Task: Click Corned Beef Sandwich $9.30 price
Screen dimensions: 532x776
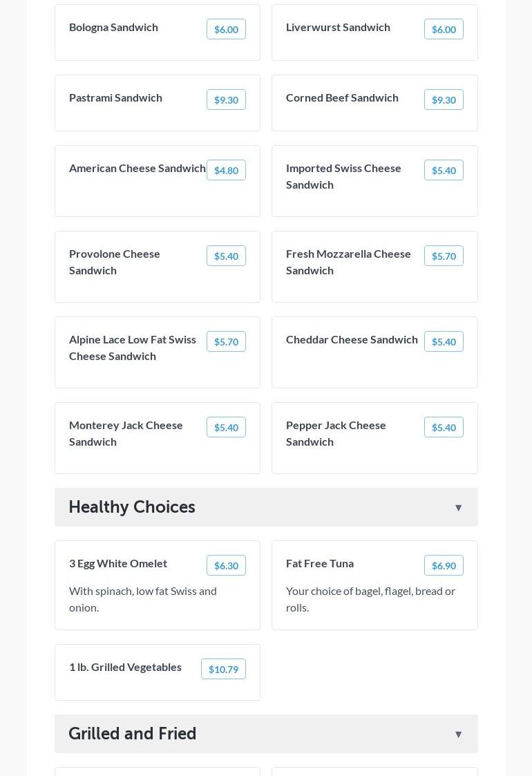Action: (x=444, y=100)
